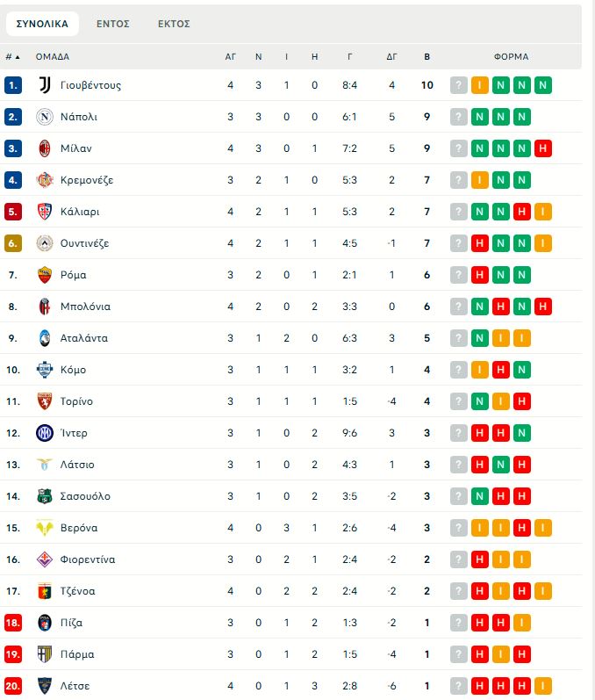Click the Napoli team logo

(45, 117)
